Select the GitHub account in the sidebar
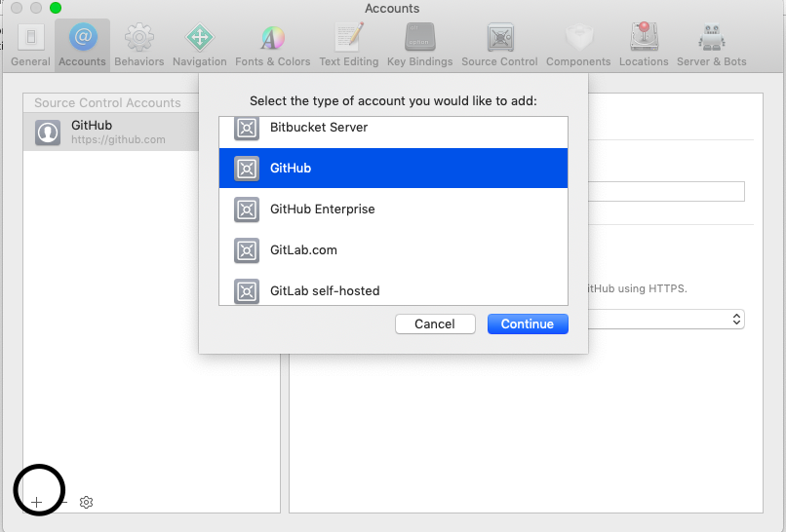 111,132
